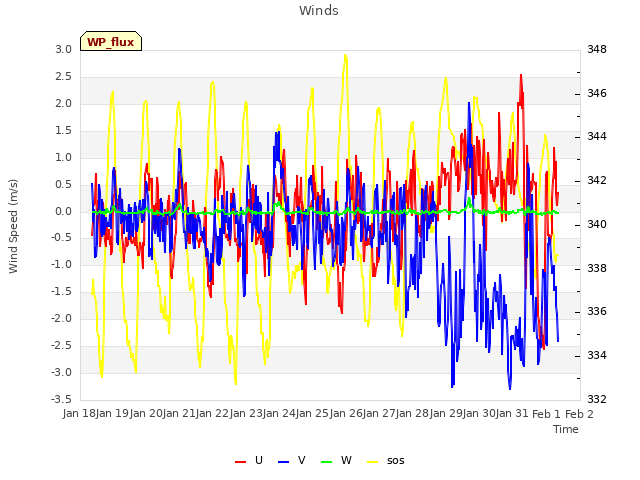640x480 pixels.
Task: Click the Wind Speed (m/s) axis label
Action: [x=13, y=226]
